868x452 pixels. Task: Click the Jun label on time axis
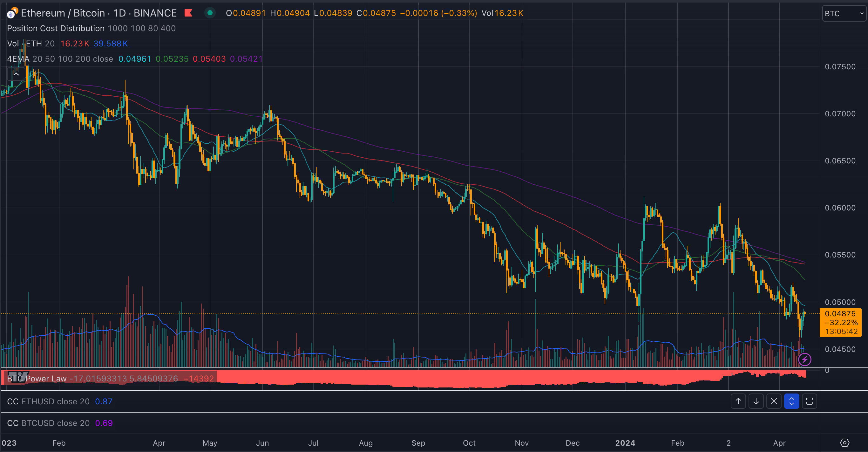tap(262, 443)
